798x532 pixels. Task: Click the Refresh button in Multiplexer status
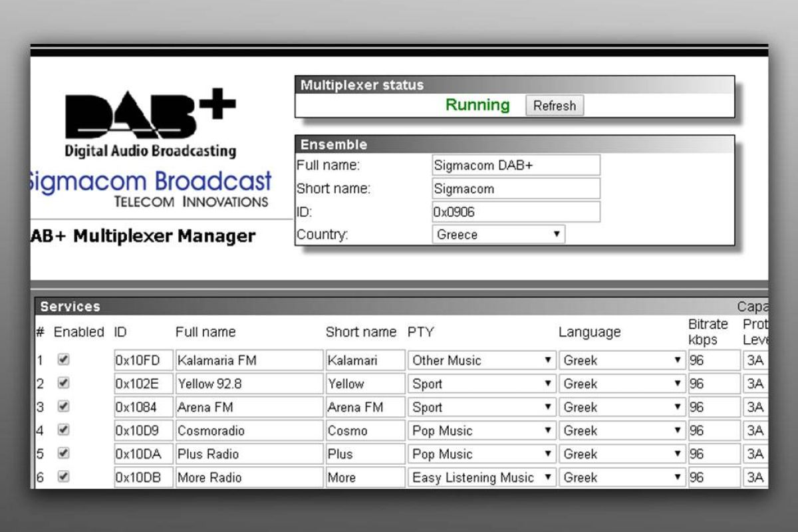554,106
